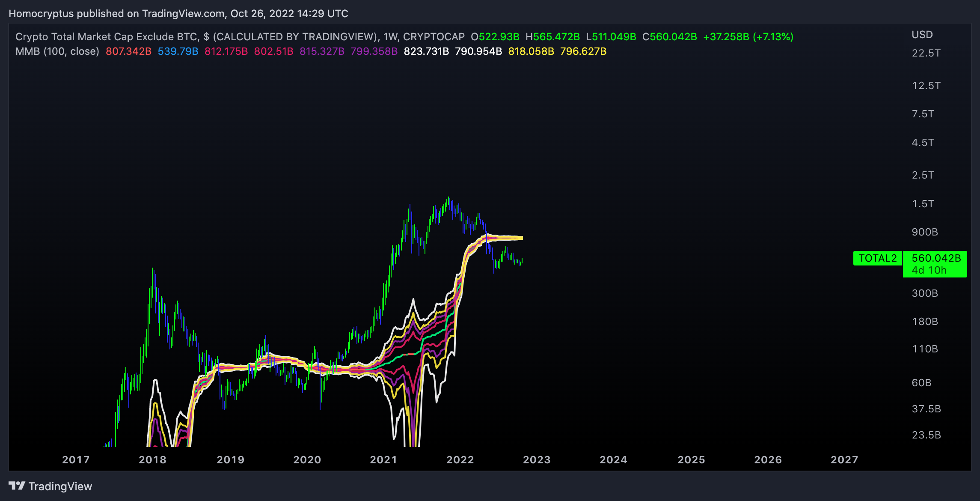Viewport: 980px width, 501px height.
Task: Click the 4.5T price axis label
Action: point(923,143)
